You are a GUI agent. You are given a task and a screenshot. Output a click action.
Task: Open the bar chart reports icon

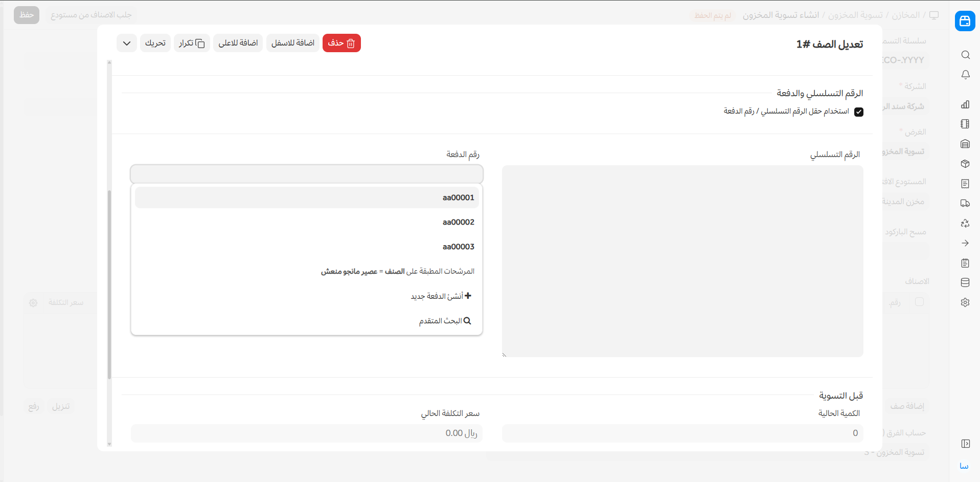point(965,104)
